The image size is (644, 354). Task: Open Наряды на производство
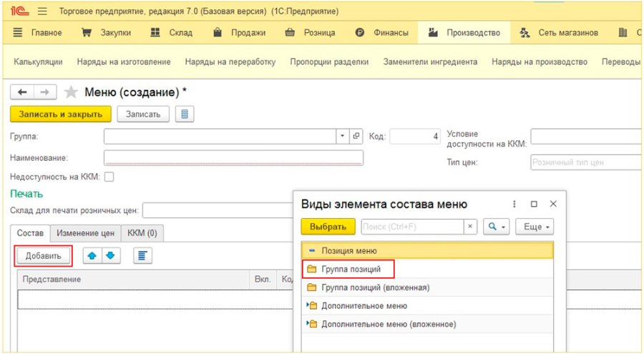point(540,62)
